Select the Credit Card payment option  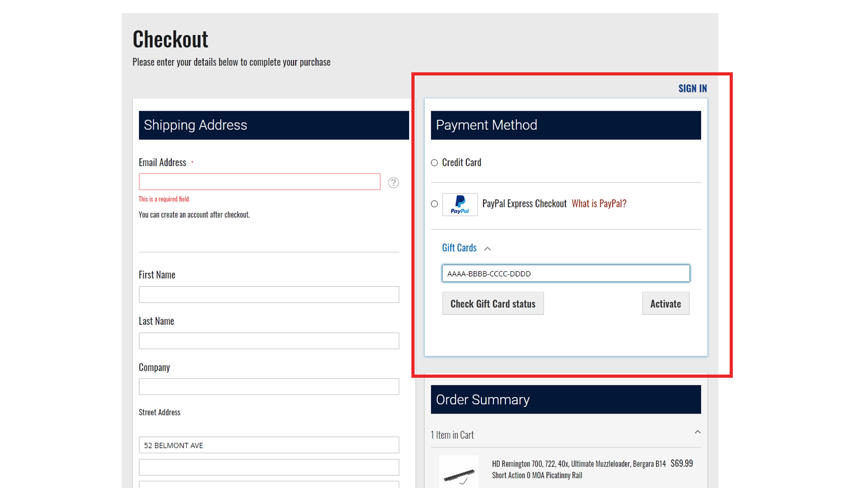(434, 163)
